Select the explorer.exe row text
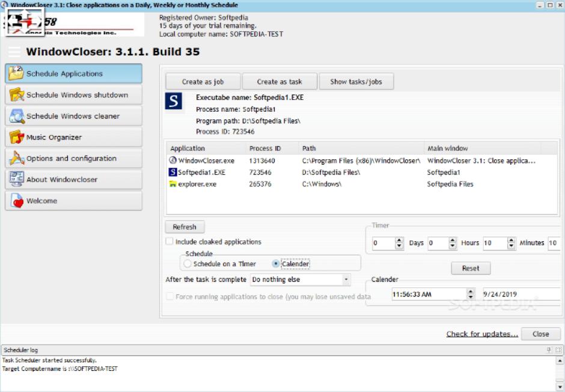565x392 pixels. [197, 184]
